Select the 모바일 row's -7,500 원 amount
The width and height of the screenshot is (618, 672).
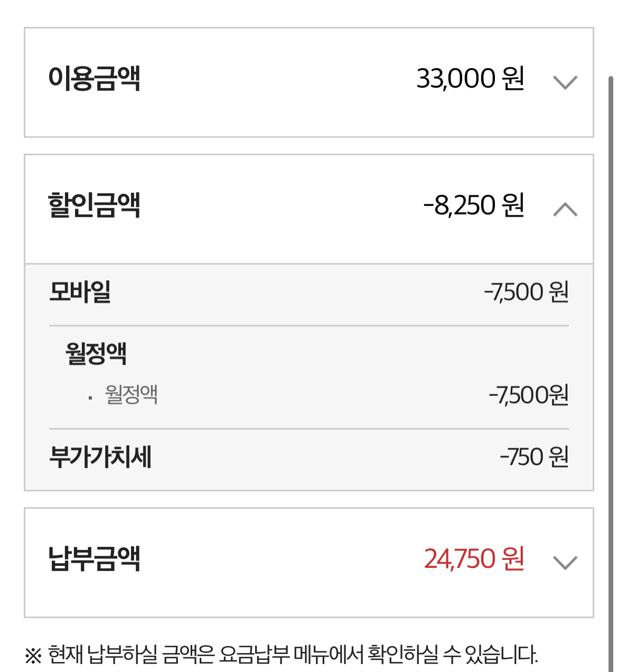point(526,292)
